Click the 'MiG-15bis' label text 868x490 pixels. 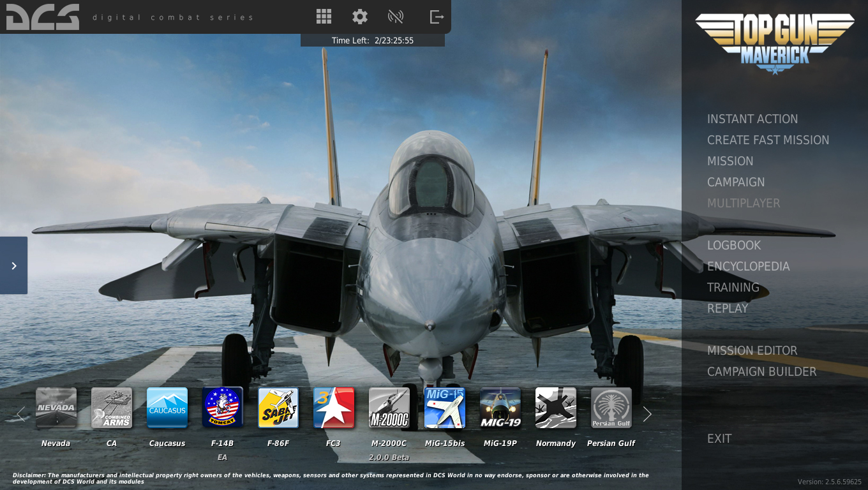pyautogui.click(x=445, y=443)
